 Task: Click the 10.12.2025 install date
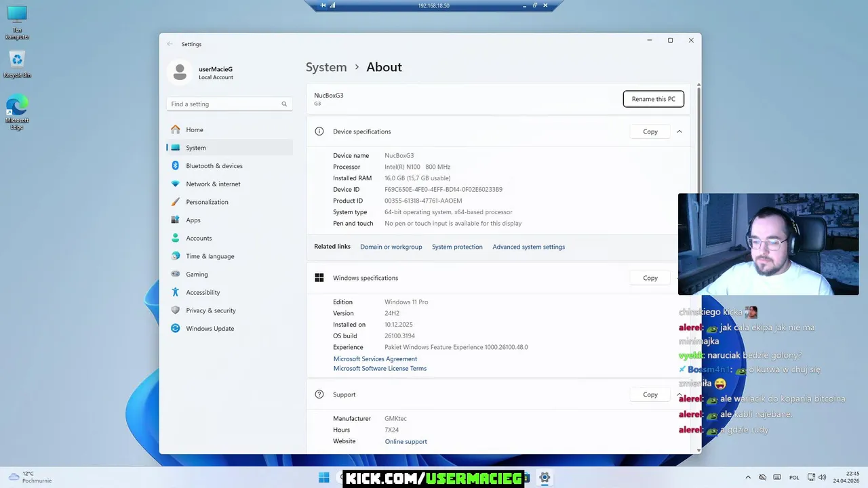coord(399,325)
